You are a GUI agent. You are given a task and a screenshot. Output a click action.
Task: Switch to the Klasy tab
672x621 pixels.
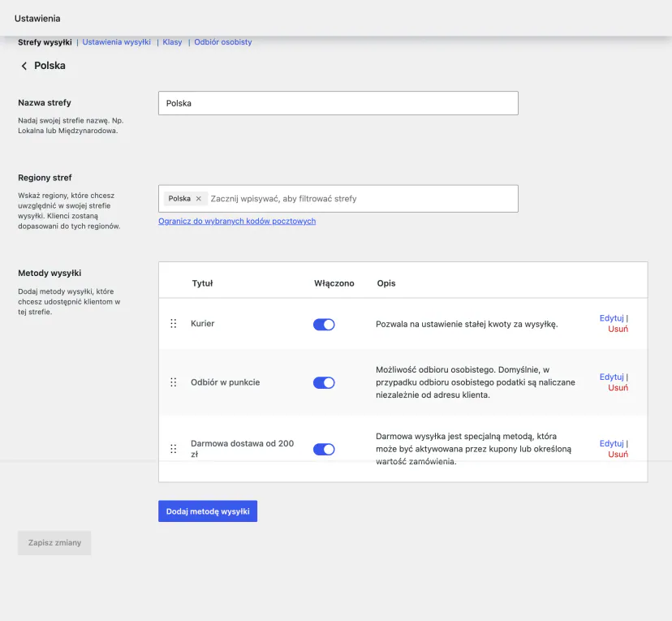(x=172, y=42)
